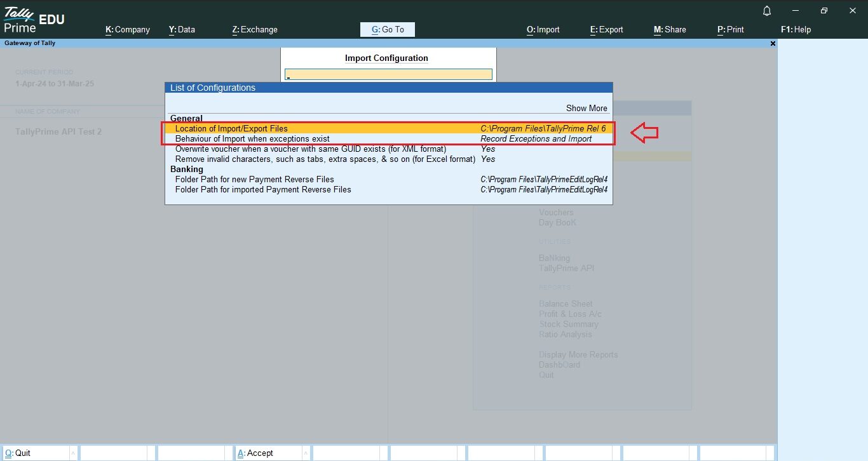
Task: Click the Import Configuration search field
Action: click(388, 74)
